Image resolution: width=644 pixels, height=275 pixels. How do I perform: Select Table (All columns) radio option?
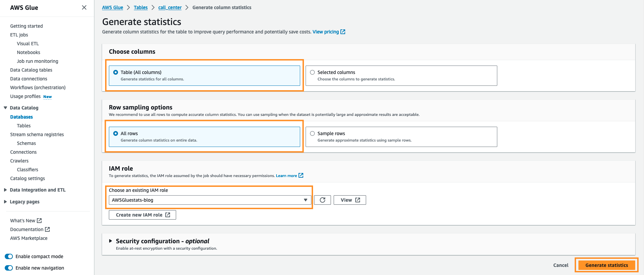click(116, 72)
